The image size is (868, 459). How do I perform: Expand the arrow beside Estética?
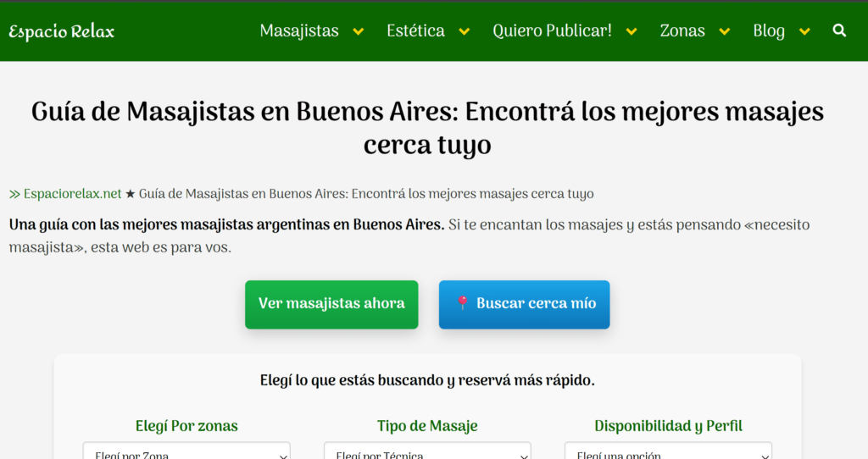click(x=465, y=31)
